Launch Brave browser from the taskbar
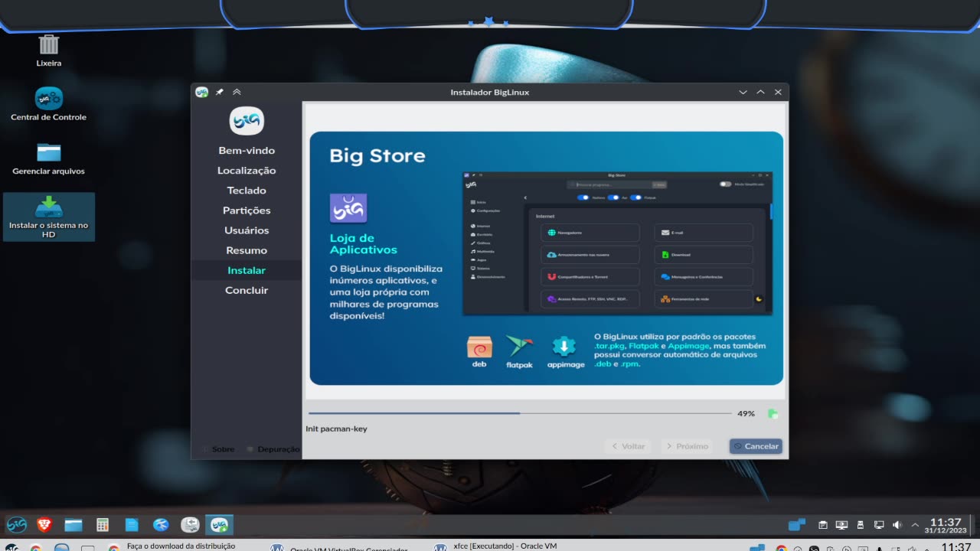Viewport: 980px width, 551px height. (x=45, y=524)
